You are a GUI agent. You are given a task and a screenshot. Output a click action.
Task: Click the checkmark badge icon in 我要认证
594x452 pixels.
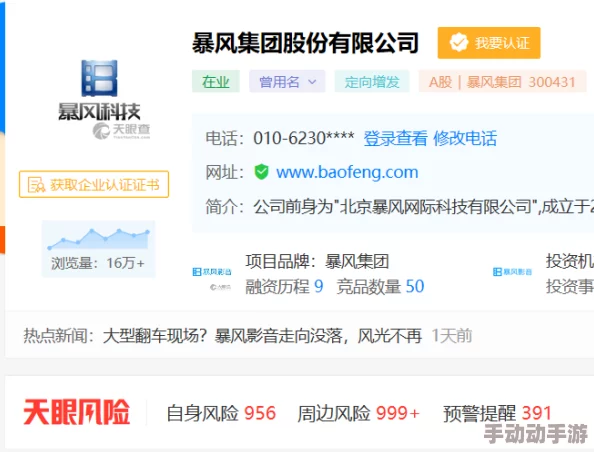point(459,43)
